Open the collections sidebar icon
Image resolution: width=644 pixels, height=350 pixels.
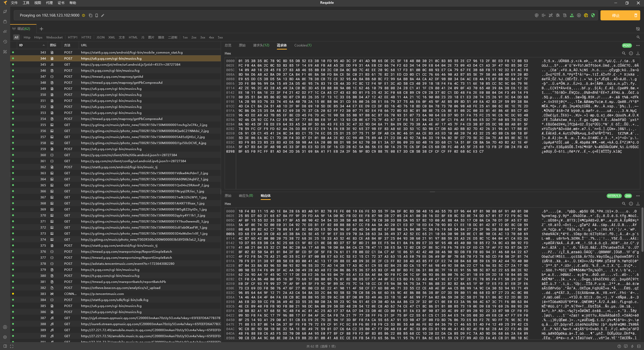[5, 22]
